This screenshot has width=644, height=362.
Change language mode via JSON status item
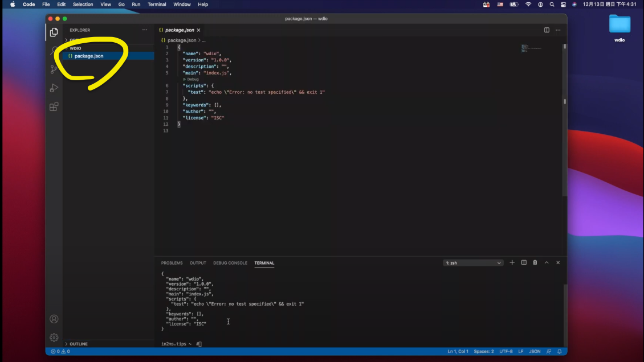click(x=535, y=351)
